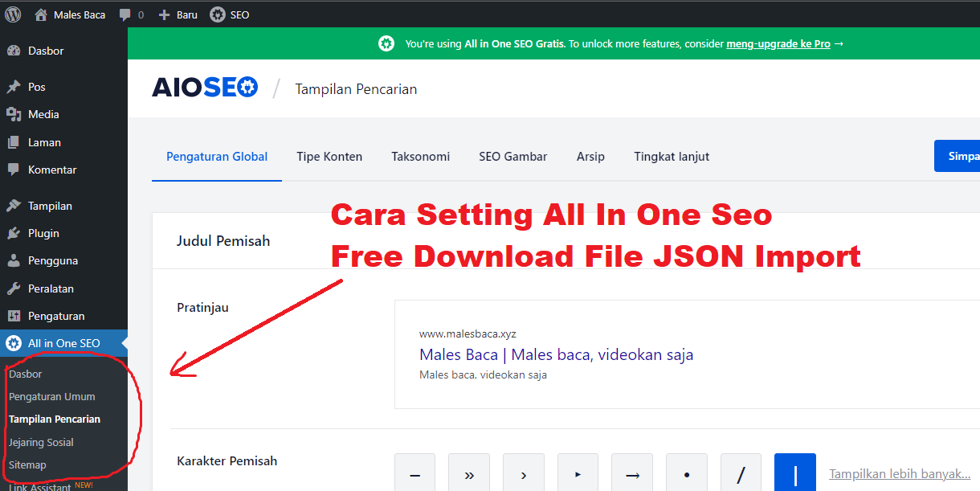Viewport: 980px width, 491px height.
Task: Select the arrow → separator
Action: [x=632, y=474]
